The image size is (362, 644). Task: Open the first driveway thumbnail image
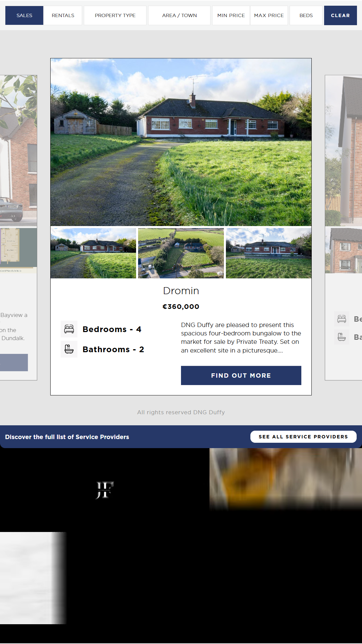coord(93,253)
